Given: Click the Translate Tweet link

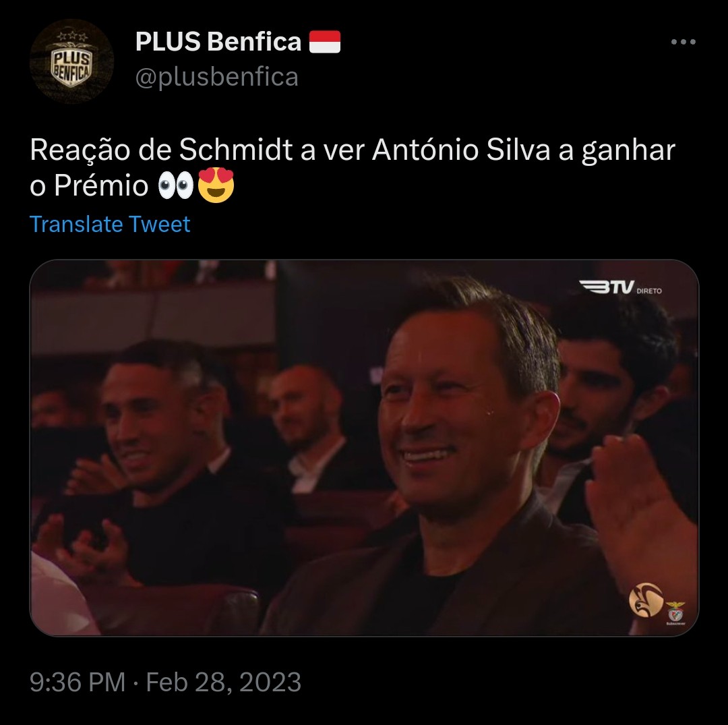Looking at the screenshot, I should tap(110, 225).
